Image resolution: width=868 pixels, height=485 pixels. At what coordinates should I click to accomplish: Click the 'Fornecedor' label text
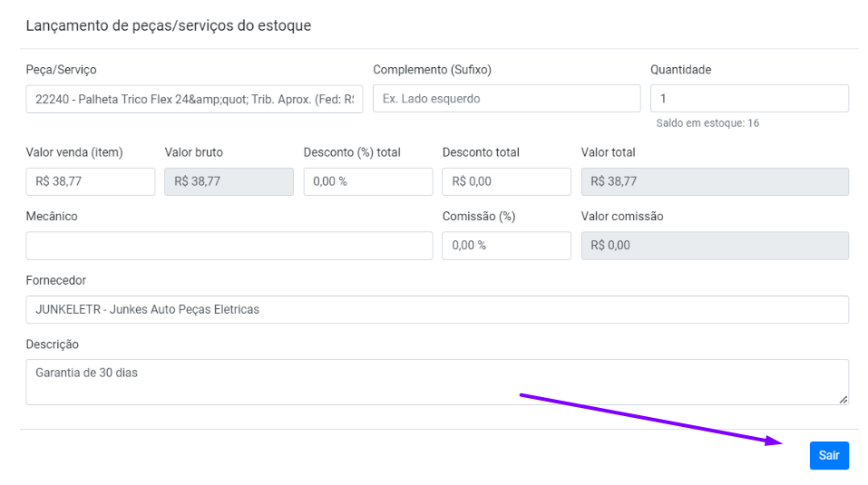pyautogui.click(x=56, y=281)
